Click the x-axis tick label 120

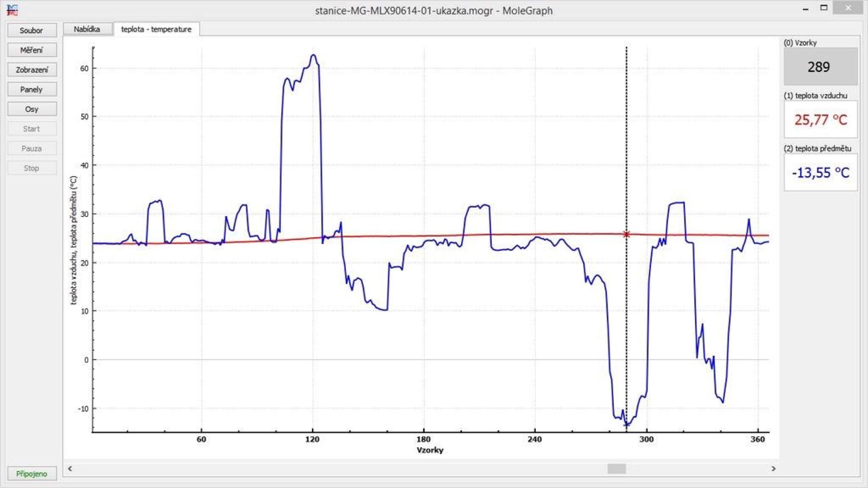pyautogui.click(x=312, y=439)
